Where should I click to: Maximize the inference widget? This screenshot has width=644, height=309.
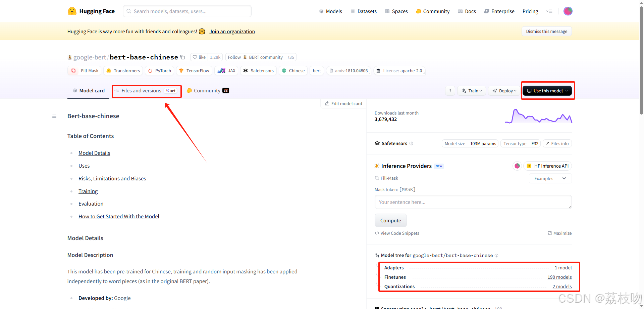(559, 233)
